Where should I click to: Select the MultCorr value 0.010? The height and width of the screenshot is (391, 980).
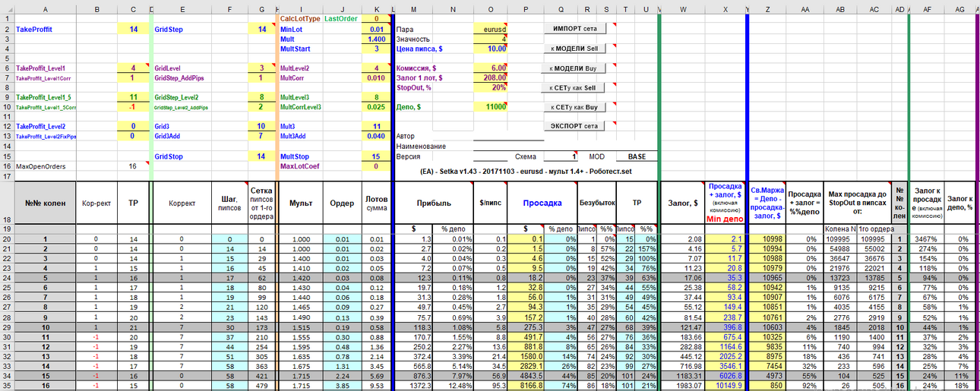376,77
